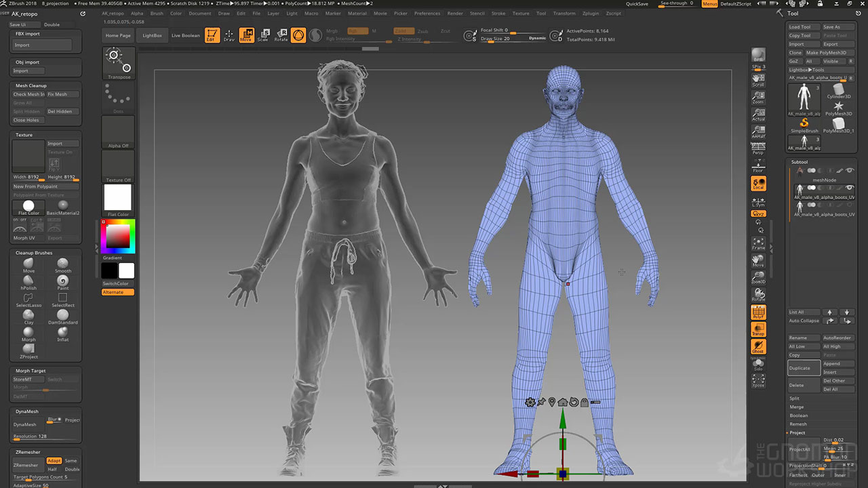Open the Xpose icon

click(x=758, y=380)
